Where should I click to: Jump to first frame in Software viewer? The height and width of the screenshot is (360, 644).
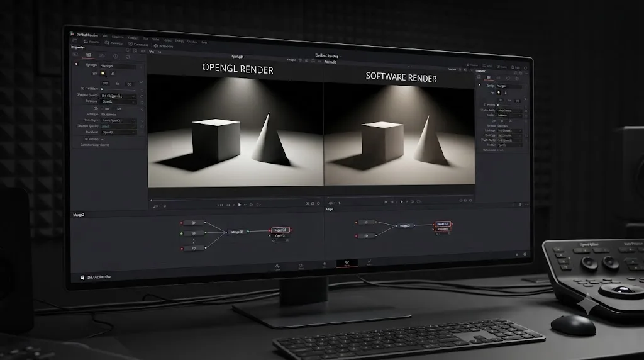click(x=386, y=202)
